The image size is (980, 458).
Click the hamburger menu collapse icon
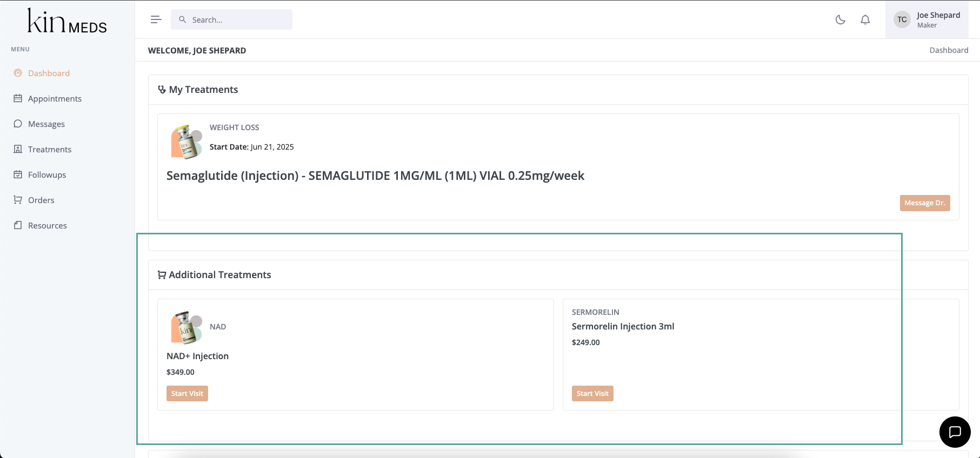pyautogui.click(x=156, y=19)
